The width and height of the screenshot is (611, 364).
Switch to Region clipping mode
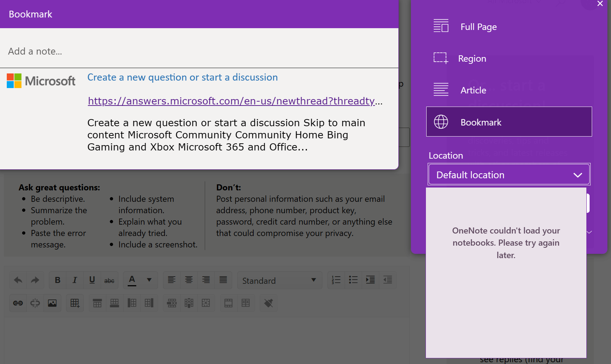[472, 58]
